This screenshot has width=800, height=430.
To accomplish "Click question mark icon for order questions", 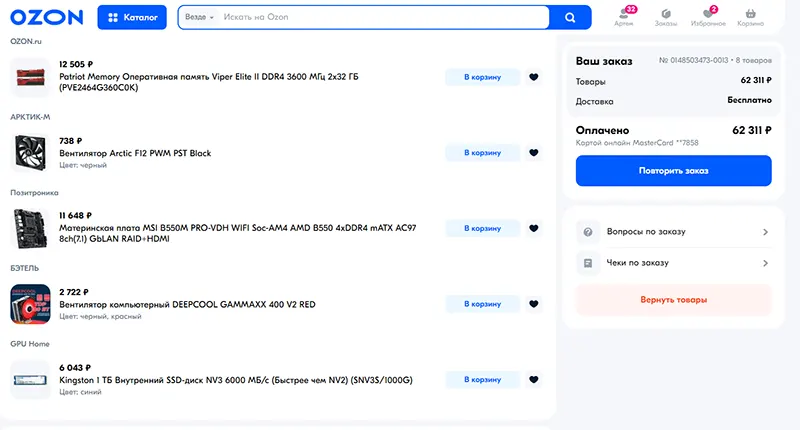I will (x=588, y=232).
